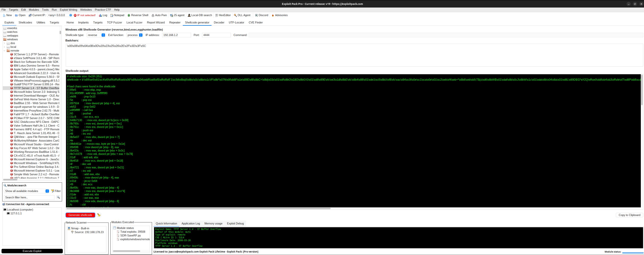Click the New file toolbar icon
Viewport: 644px width, 255px height.
[4, 15]
